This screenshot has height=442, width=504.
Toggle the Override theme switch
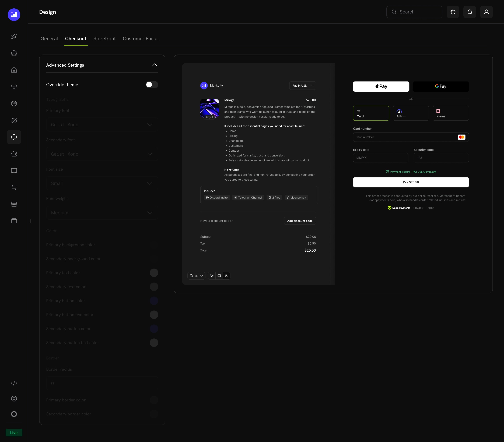pos(151,84)
